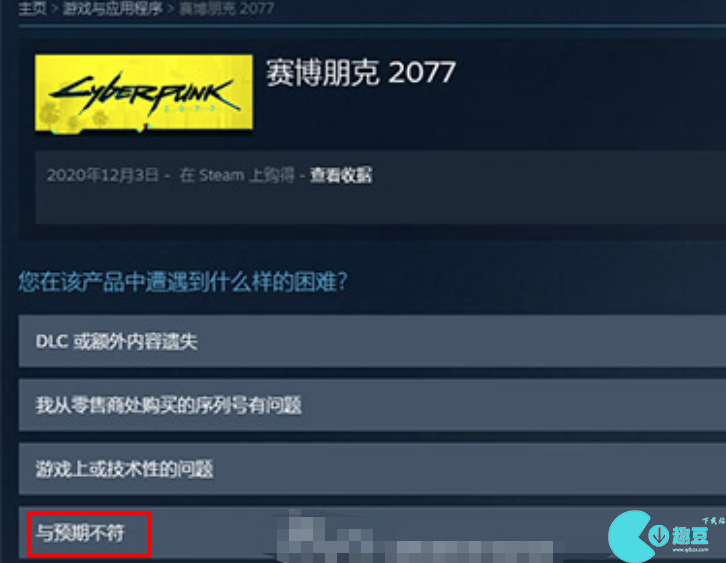Go to 主页 in the breadcrumb
This screenshot has width=726, height=563.
pos(32,8)
